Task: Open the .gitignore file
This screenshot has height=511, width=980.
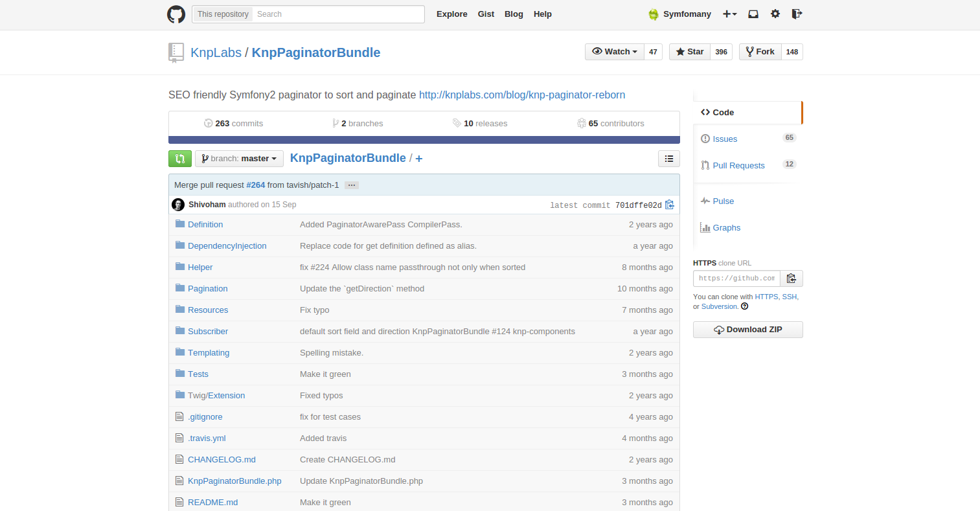Action: point(205,417)
